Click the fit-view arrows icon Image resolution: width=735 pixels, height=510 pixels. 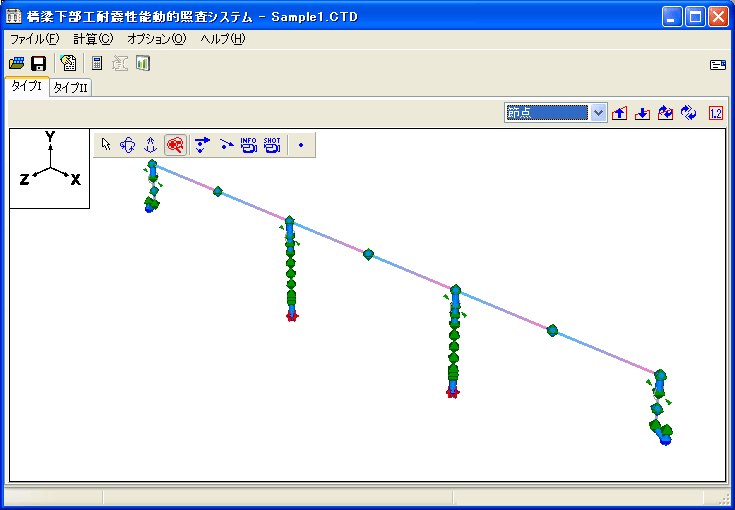click(x=202, y=144)
